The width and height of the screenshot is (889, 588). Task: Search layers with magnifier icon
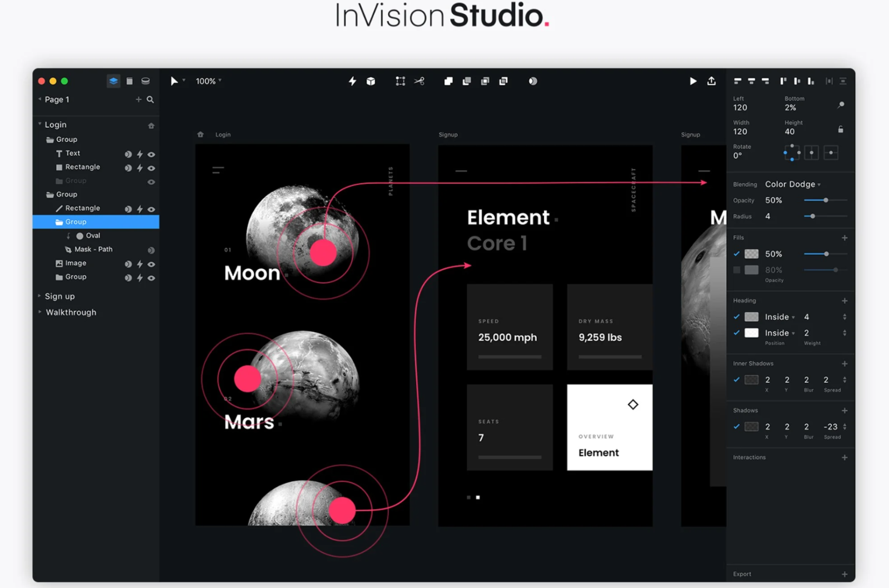tap(150, 99)
